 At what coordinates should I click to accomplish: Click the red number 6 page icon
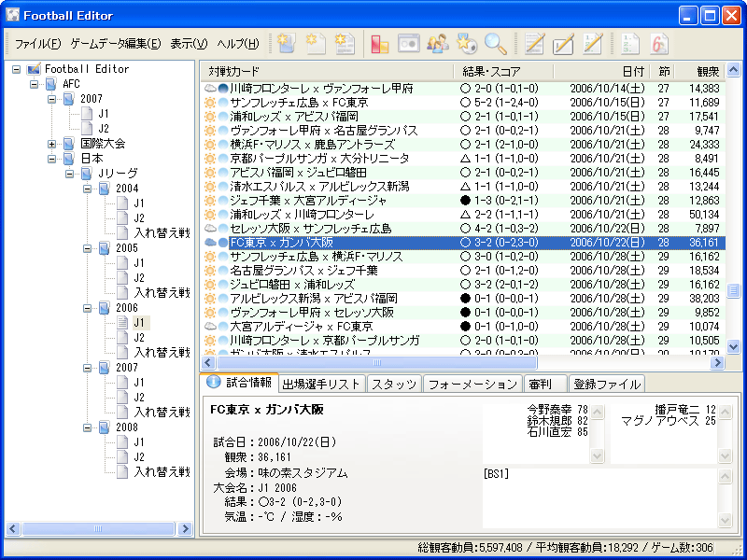[x=659, y=44]
